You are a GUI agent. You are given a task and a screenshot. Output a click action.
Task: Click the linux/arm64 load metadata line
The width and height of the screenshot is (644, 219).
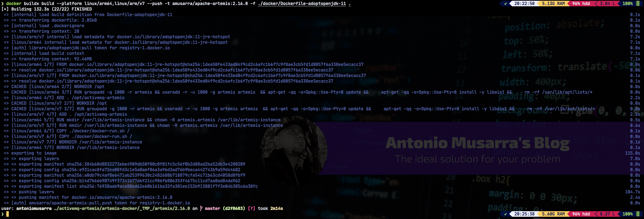(116, 42)
